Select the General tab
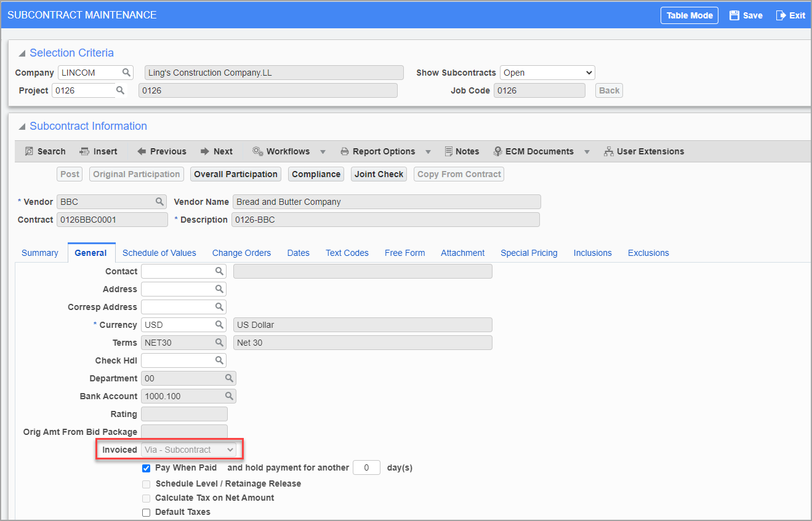Image resolution: width=812 pixels, height=521 pixels. 91,253
